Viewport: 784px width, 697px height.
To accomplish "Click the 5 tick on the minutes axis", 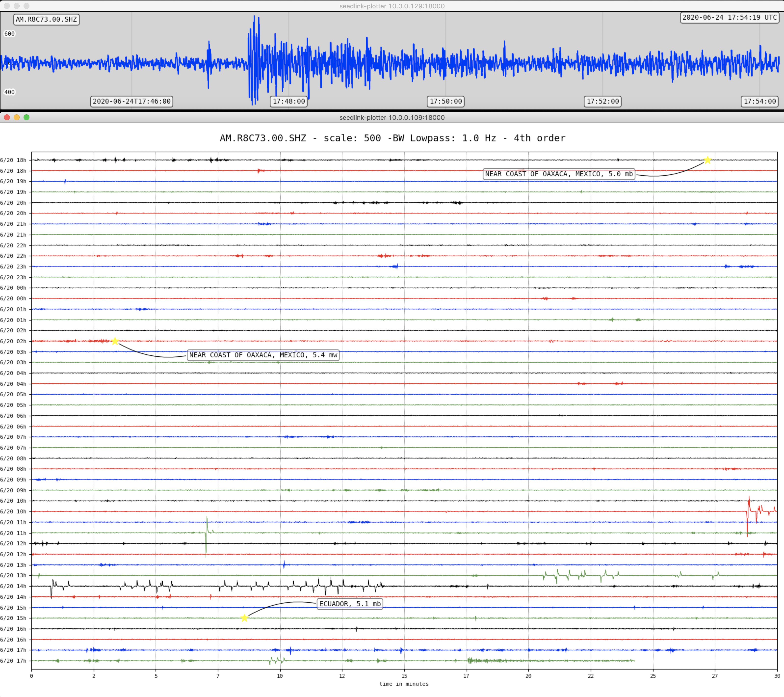I will (156, 676).
